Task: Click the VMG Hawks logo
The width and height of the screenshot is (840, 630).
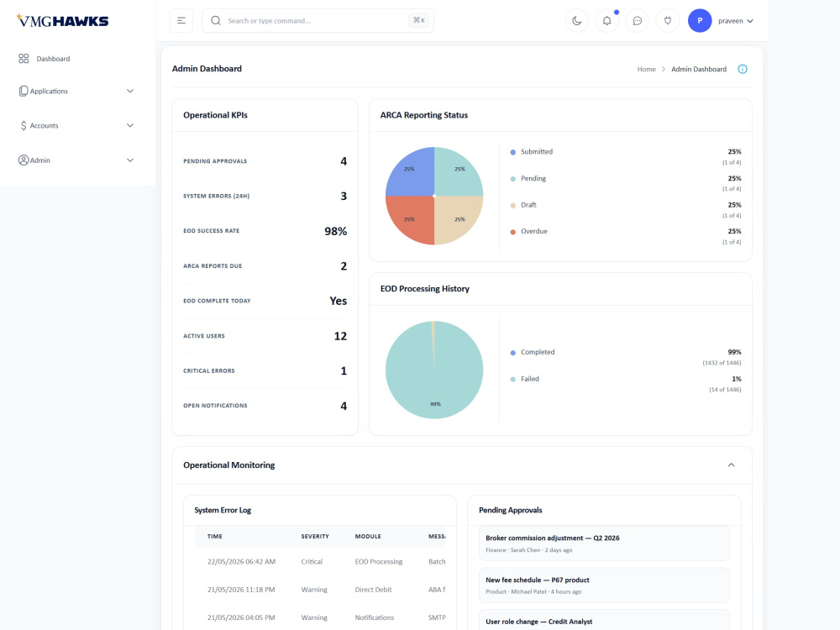Action: pyautogui.click(x=63, y=20)
